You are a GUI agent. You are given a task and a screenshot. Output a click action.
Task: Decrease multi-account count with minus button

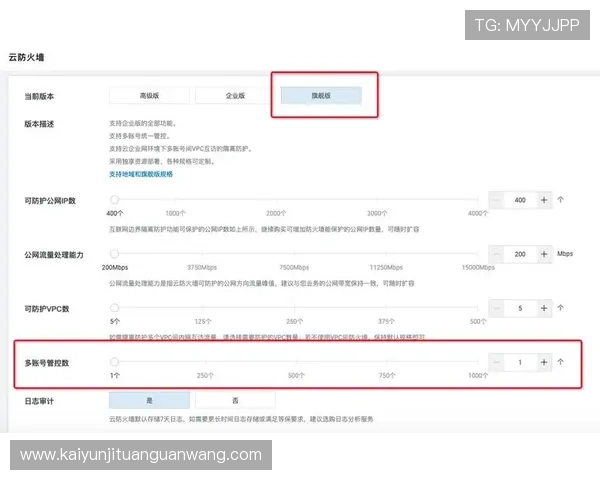coord(496,362)
